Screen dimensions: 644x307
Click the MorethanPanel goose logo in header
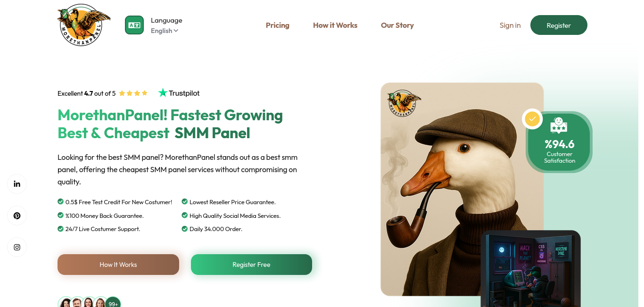[83, 25]
